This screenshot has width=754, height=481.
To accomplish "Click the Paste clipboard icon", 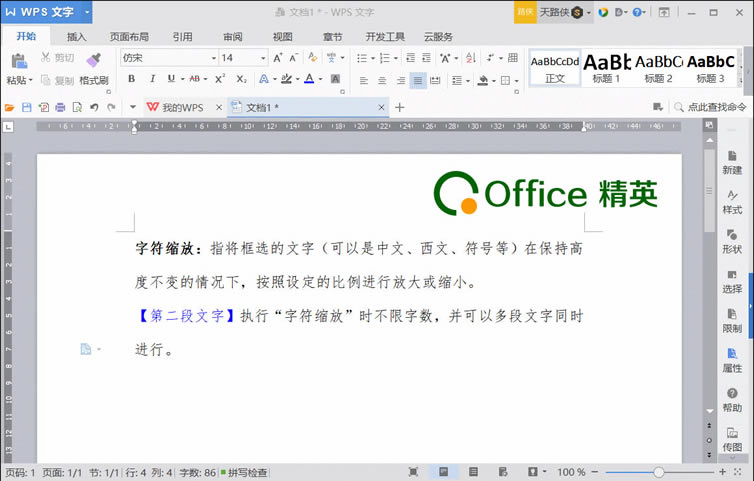I will click(x=19, y=61).
